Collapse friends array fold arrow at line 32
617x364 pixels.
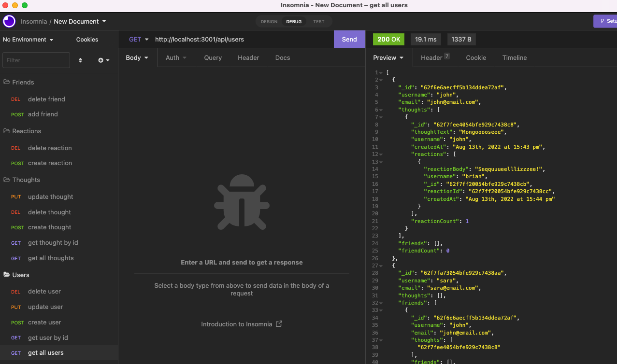tap(381, 303)
